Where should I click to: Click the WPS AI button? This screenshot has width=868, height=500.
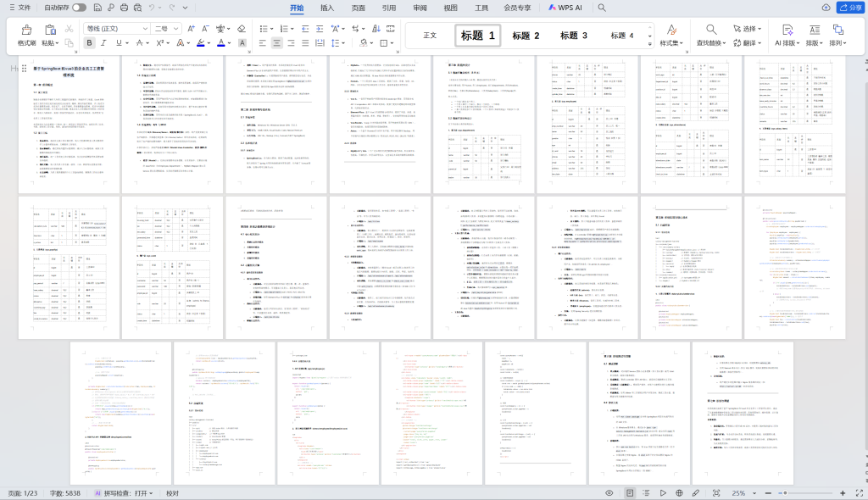(565, 8)
